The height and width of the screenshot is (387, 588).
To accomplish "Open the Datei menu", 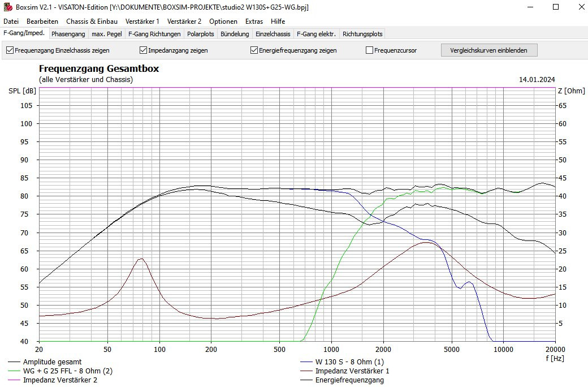I will [11, 21].
